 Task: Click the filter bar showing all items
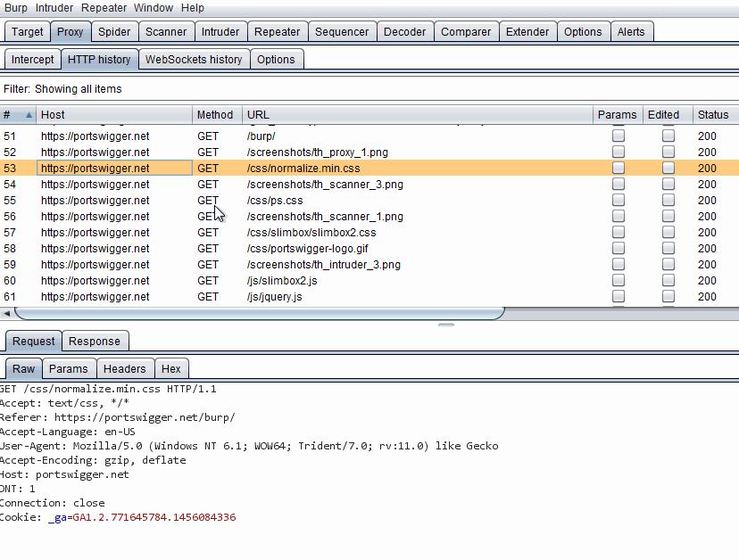62,89
